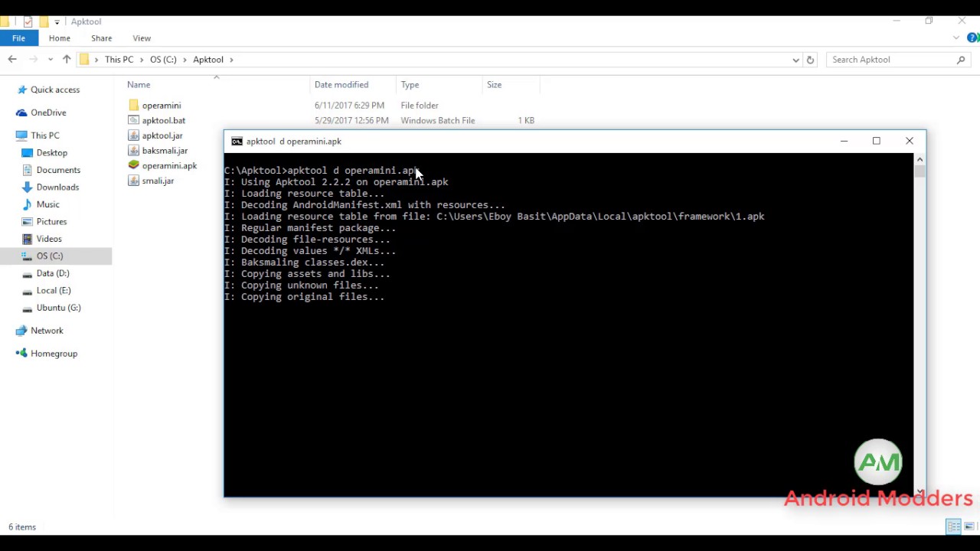Image resolution: width=980 pixels, height=551 pixels.
Task: Sort files by Date modified column
Action: tap(341, 85)
